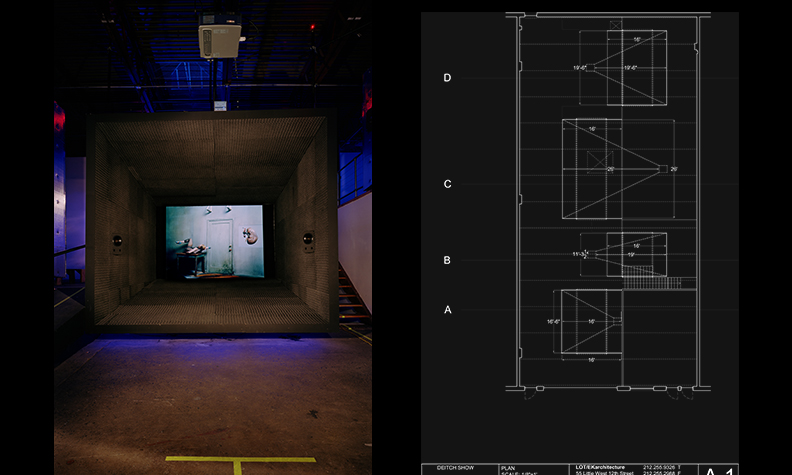Click the LOT/EKarchitecture firm name
Viewport: 792px width, 475px height.
click(600, 467)
